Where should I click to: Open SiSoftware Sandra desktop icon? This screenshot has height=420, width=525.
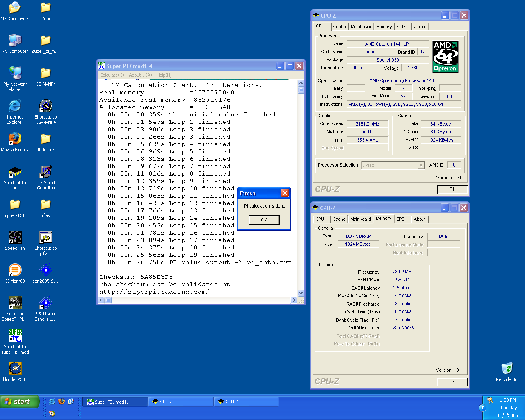tap(46, 308)
